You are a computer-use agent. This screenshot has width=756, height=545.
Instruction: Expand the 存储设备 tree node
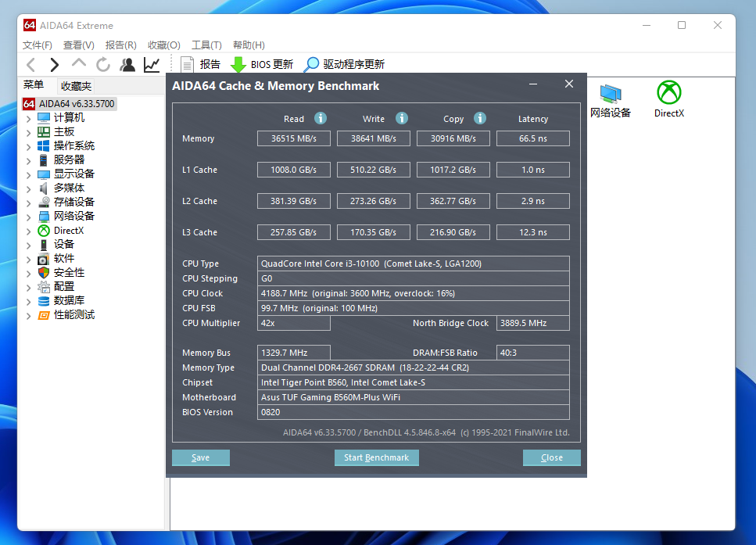pyautogui.click(x=28, y=202)
